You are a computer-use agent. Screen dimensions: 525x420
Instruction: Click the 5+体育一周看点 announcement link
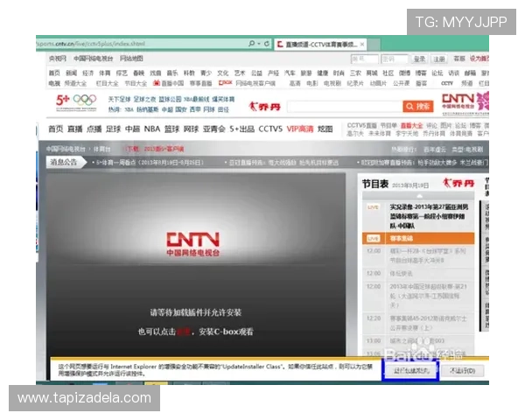[x=150, y=163]
